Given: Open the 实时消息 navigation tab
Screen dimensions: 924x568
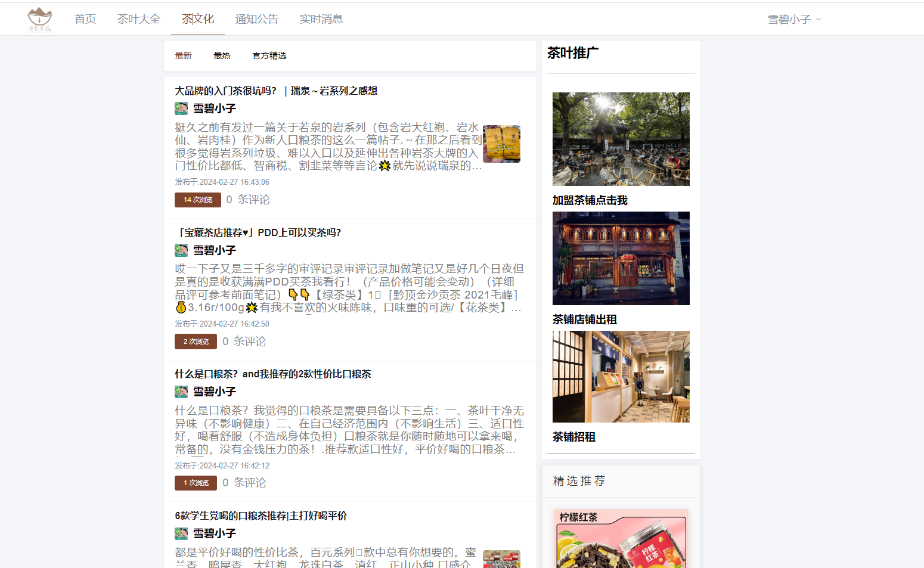Looking at the screenshot, I should point(321,19).
